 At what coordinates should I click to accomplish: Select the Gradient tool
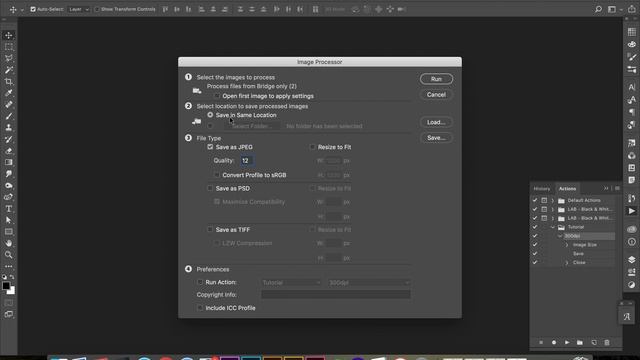(9, 162)
